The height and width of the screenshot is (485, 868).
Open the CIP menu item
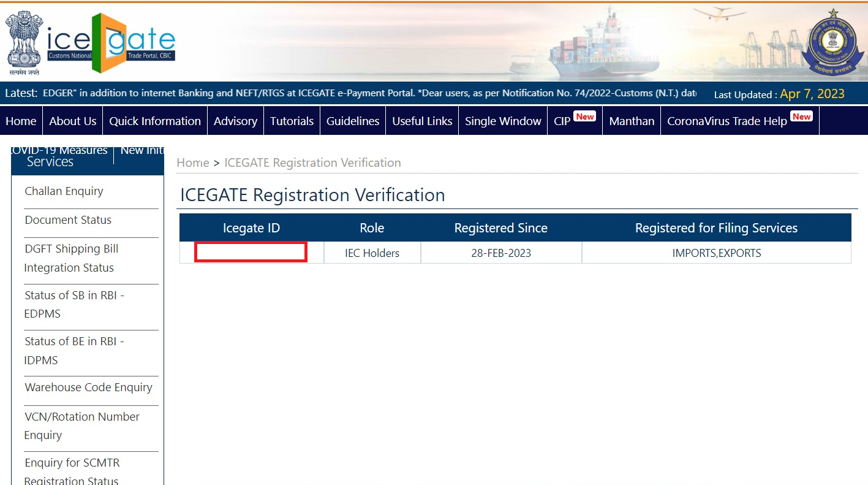[x=562, y=121]
